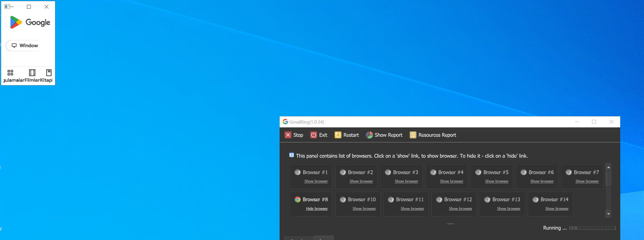
Task: Click the panel splitter dots handle
Action: 450,224
